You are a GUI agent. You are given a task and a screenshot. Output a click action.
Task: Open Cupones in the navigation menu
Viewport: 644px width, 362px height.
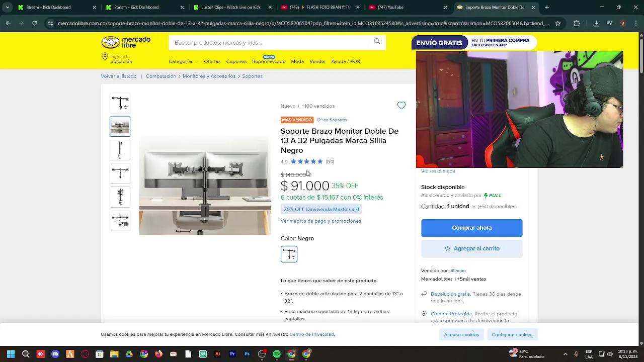coord(236,61)
